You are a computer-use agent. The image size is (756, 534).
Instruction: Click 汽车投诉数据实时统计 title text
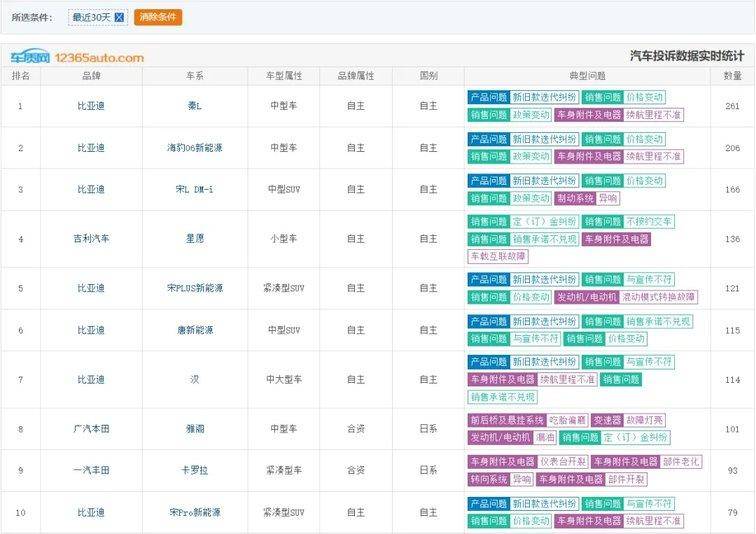(x=687, y=56)
